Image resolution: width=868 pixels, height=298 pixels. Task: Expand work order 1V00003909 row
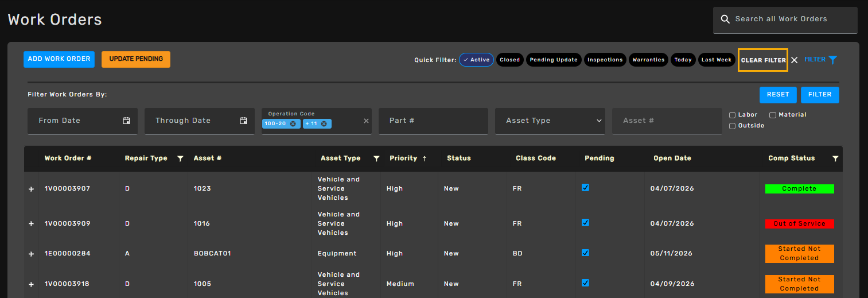(x=32, y=224)
